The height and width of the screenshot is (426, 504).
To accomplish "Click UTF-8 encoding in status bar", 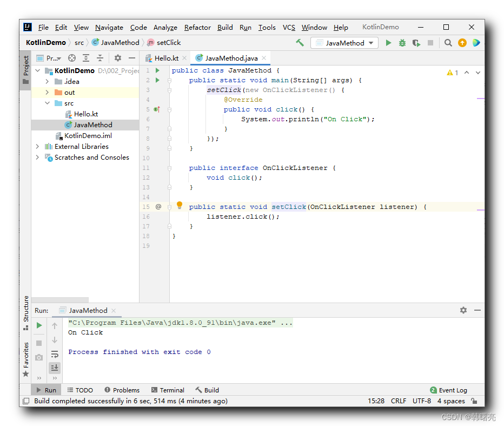I will click(421, 401).
